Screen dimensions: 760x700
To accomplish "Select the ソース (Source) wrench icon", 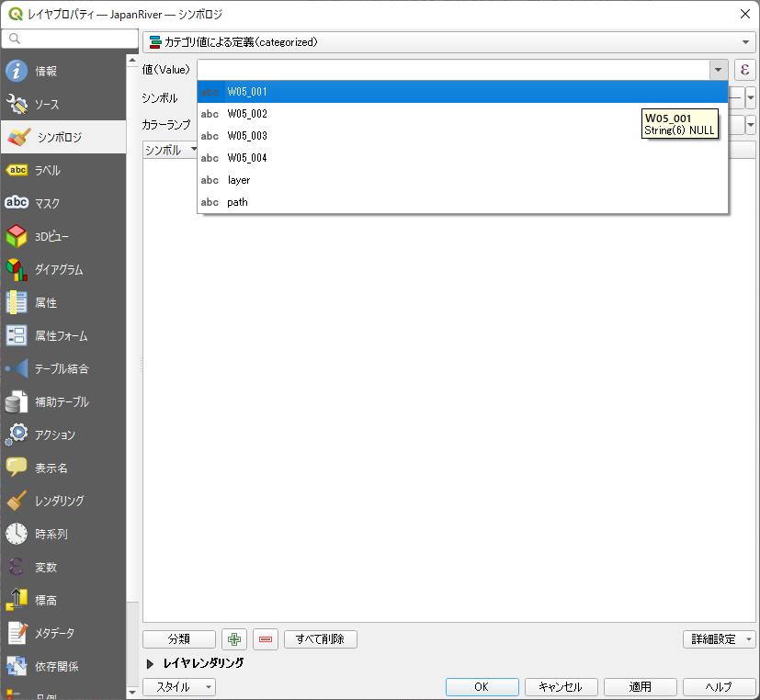I will pyautogui.click(x=17, y=105).
